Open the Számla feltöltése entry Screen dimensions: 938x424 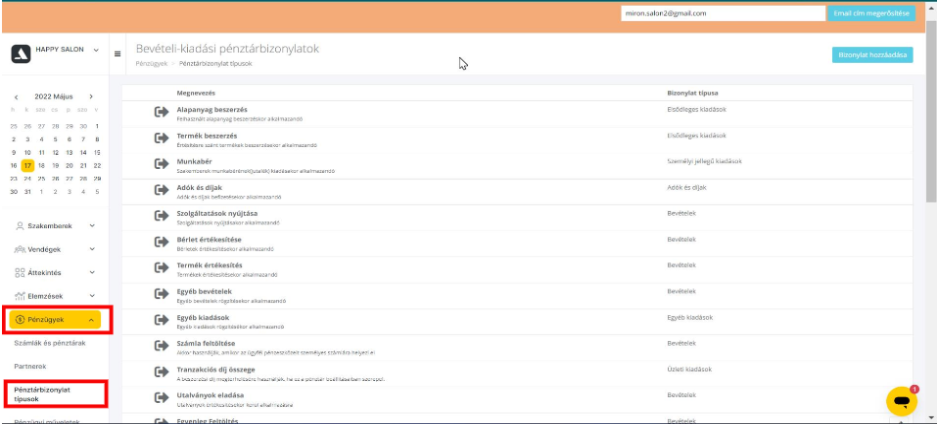click(206, 344)
